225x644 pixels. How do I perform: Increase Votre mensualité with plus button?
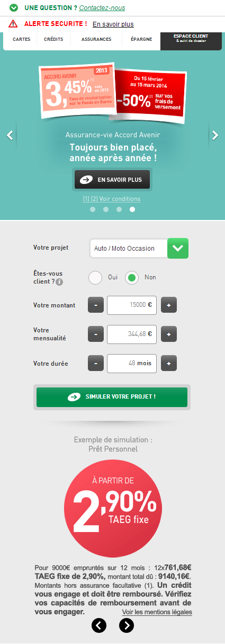168,334
